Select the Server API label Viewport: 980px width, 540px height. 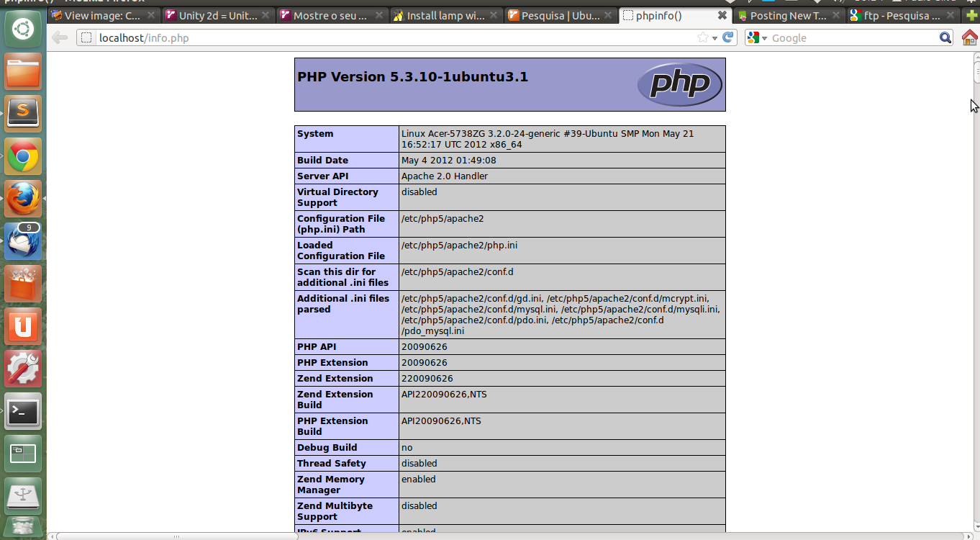coord(323,176)
